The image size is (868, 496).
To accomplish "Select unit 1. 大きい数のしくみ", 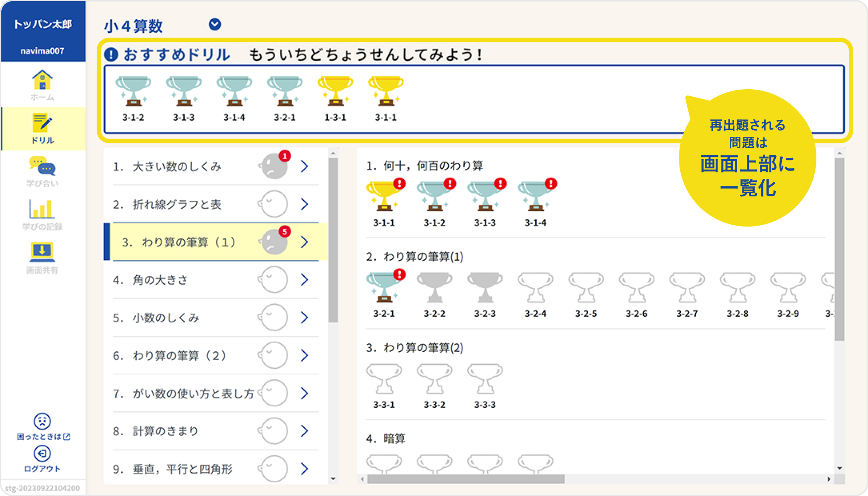I will pos(216,166).
